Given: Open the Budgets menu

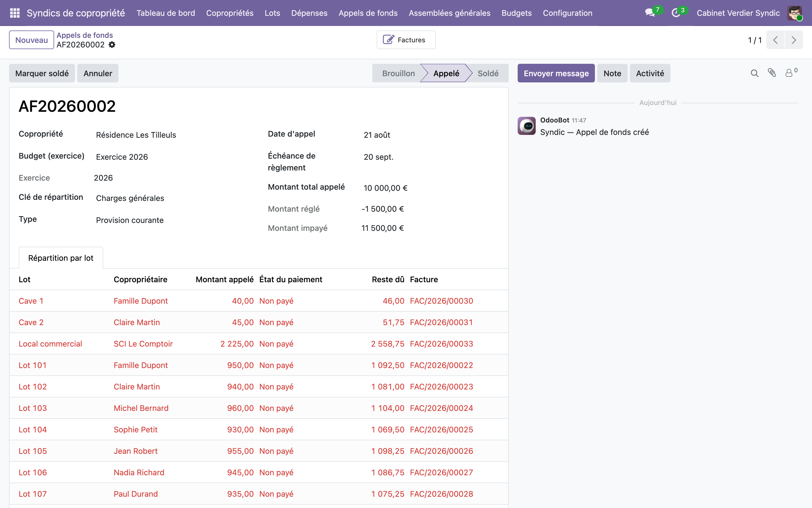Looking at the screenshot, I should tap(517, 13).
